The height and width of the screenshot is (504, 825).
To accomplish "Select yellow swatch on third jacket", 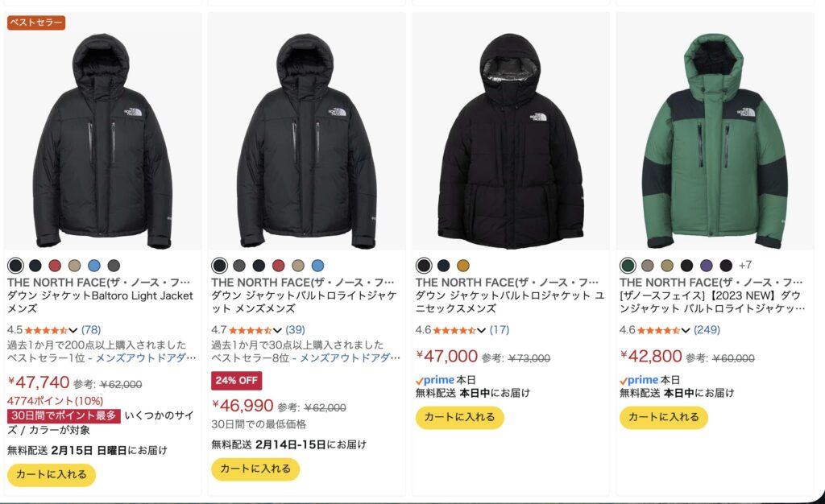I will (463, 266).
